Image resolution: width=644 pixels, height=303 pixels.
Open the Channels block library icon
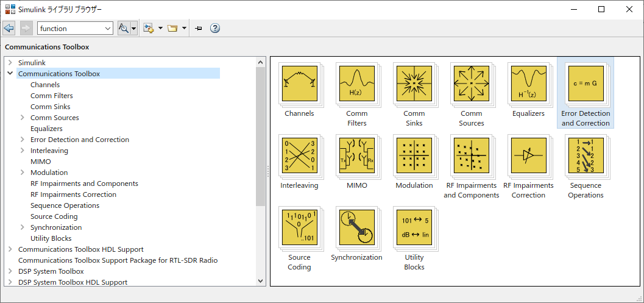(x=299, y=84)
